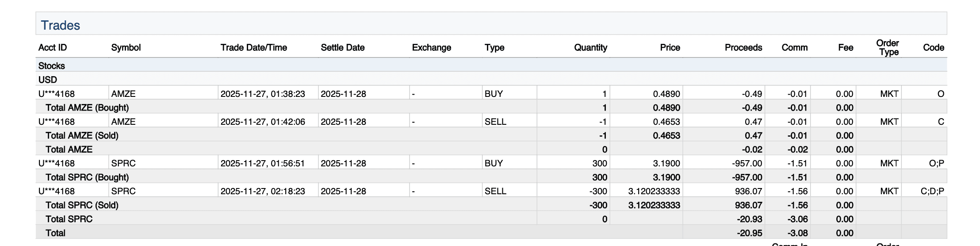Click the Proceeds column header
The width and height of the screenshot is (980, 246).
click(743, 48)
